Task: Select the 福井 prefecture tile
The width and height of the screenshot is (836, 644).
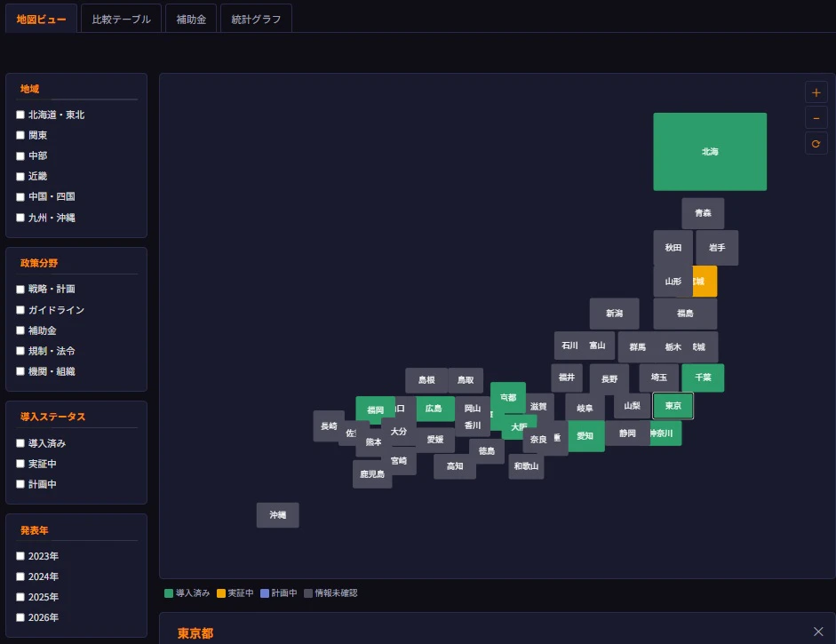Action: point(566,378)
